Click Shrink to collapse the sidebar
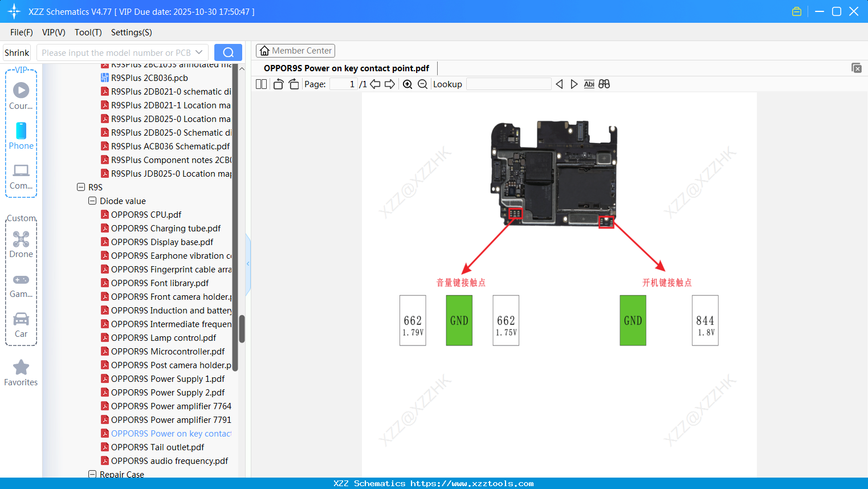Screen dimensions: 868x489 16,52
